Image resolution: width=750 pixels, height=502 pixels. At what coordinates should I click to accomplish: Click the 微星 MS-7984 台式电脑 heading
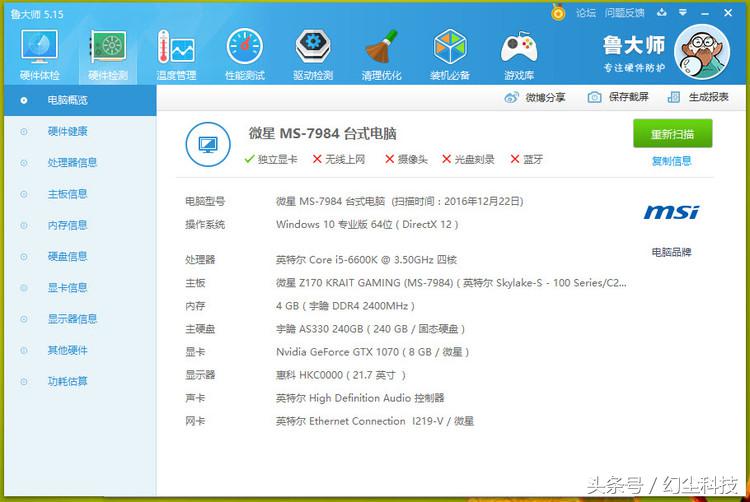(x=322, y=133)
